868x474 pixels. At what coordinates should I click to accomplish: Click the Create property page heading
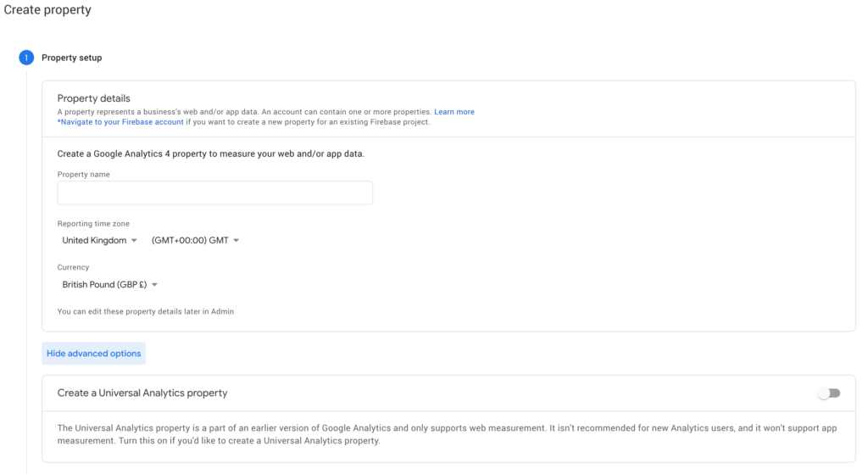[x=47, y=10]
